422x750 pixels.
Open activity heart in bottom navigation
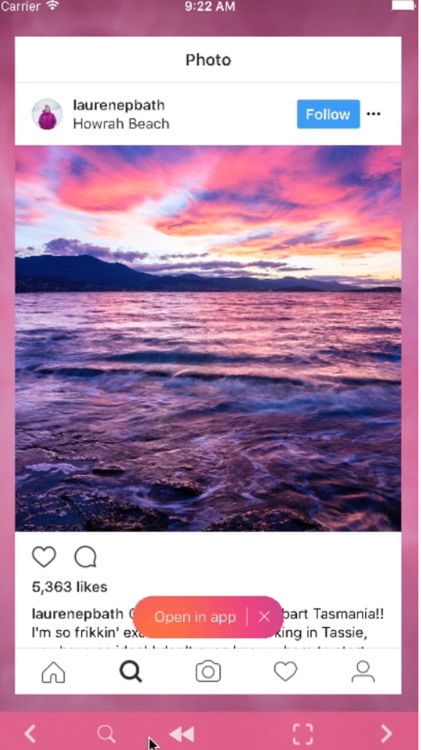(x=286, y=672)
